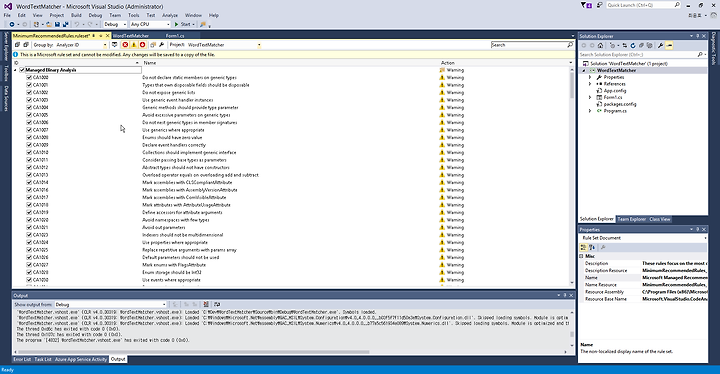Expand the Properties node in Solution Explorer
Viewport: 720px width, 374px height.
(591, 77)
